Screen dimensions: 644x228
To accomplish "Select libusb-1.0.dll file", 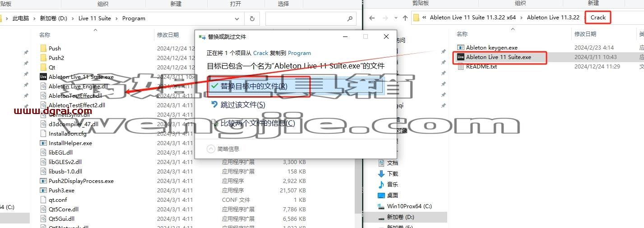I will pos(65,171).
